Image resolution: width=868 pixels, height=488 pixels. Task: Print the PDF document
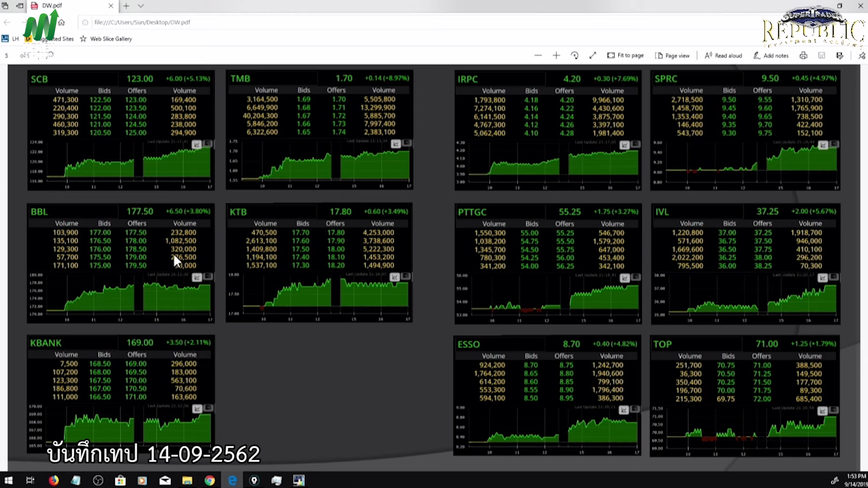pos(803,56)
